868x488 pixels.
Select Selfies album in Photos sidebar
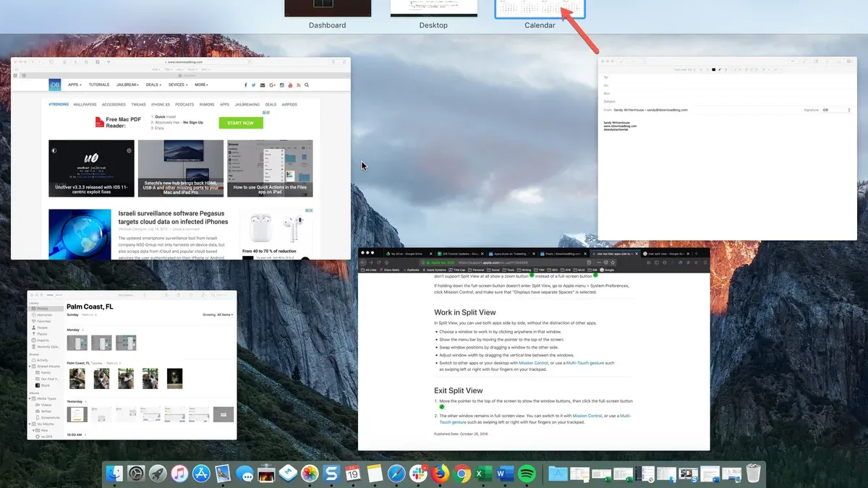[x=43, y=411]
